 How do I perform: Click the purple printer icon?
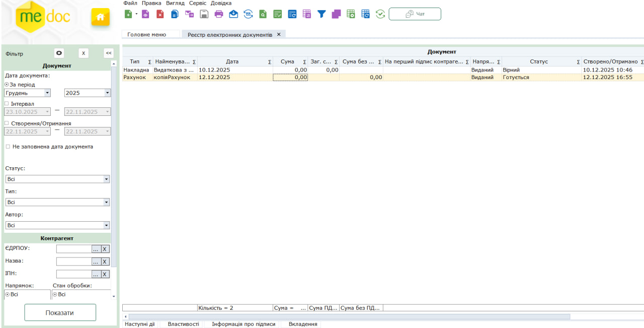(219, 14)
